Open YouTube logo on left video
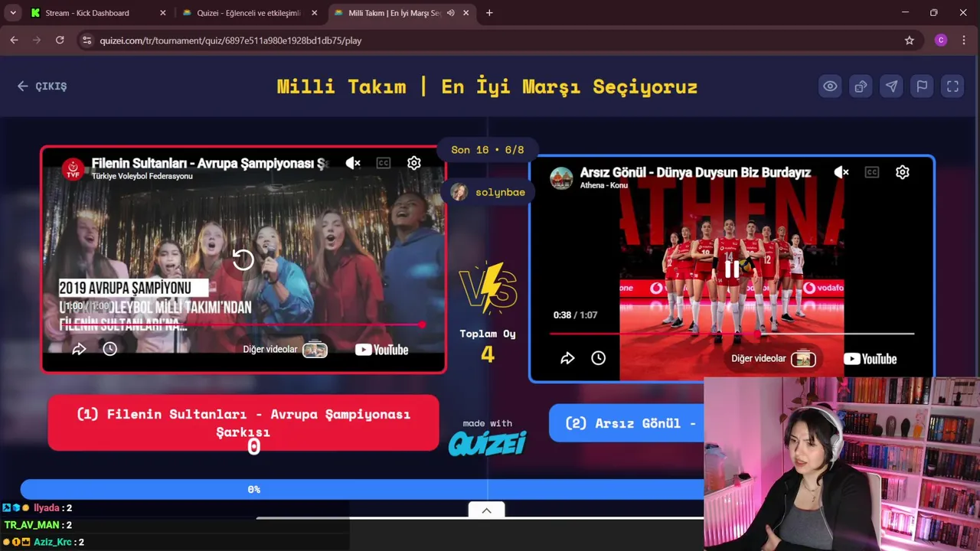 (381, 350)
